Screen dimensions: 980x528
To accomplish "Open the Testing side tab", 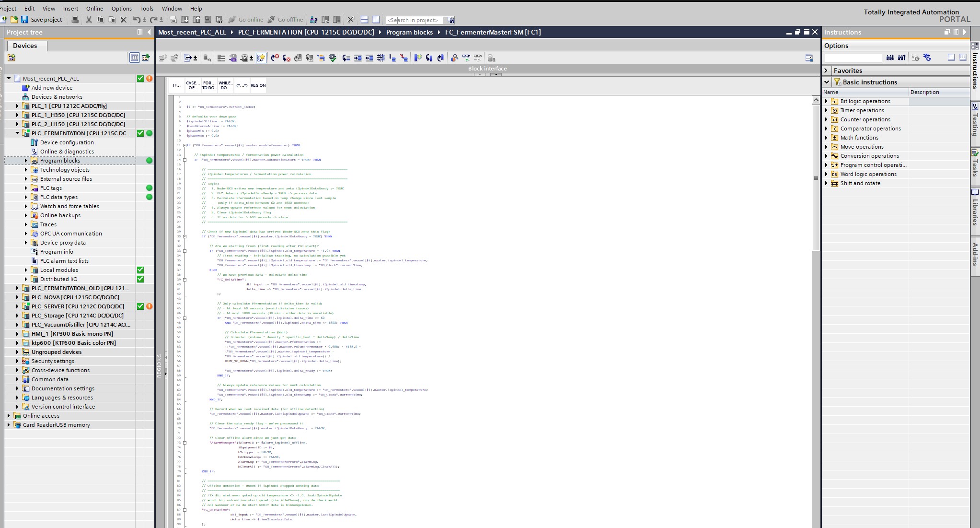I will (x=975, y=119).
